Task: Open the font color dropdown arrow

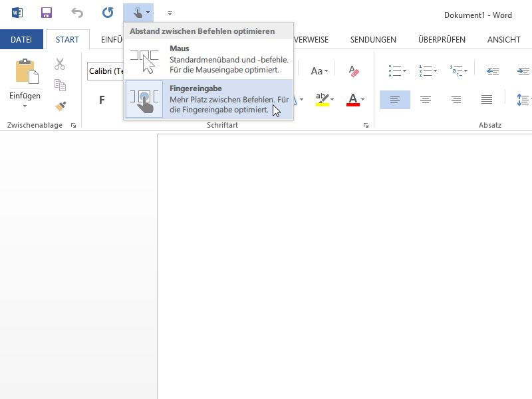Action: pos(362,99)
